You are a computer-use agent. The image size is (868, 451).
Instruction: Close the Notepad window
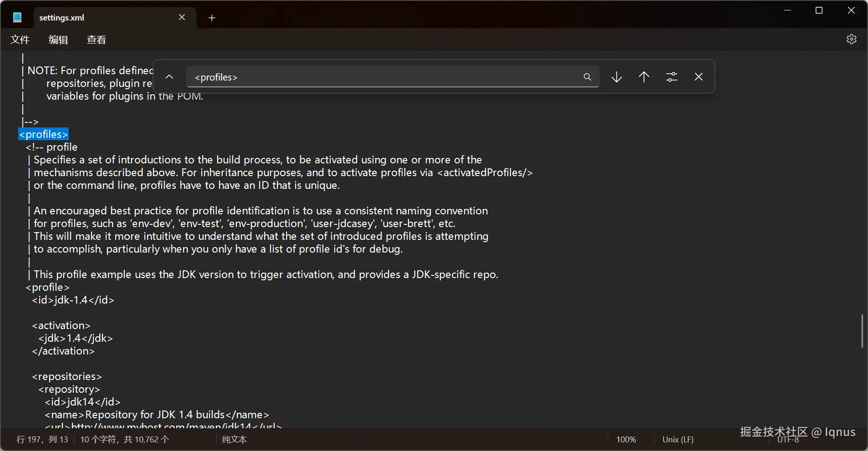851,10
